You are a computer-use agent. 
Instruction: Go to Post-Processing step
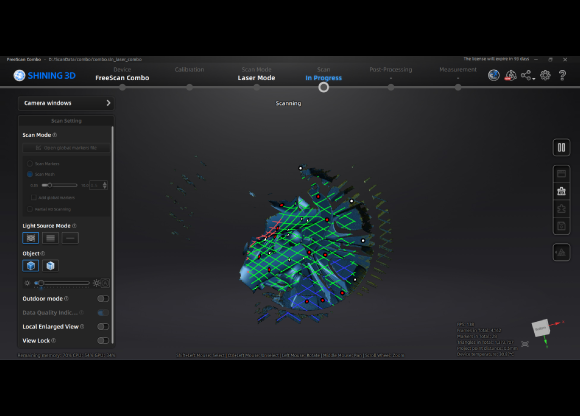coord(391,70)
